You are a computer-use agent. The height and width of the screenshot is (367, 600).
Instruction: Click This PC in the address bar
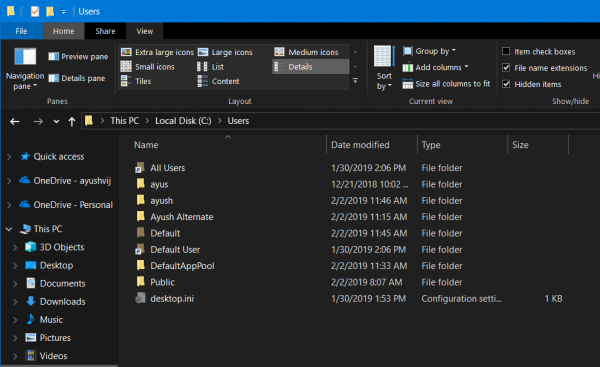(125, 121)
